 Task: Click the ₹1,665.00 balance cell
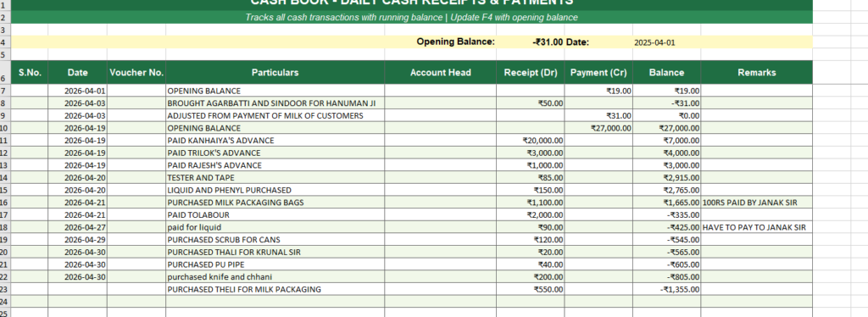[x=666, y=203]
